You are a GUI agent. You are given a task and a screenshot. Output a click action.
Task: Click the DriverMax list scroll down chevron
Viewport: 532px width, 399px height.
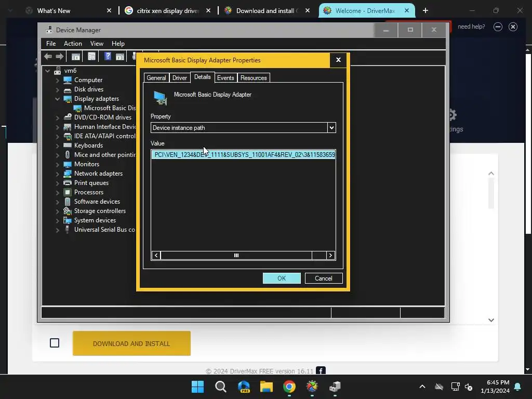[491, 320]
